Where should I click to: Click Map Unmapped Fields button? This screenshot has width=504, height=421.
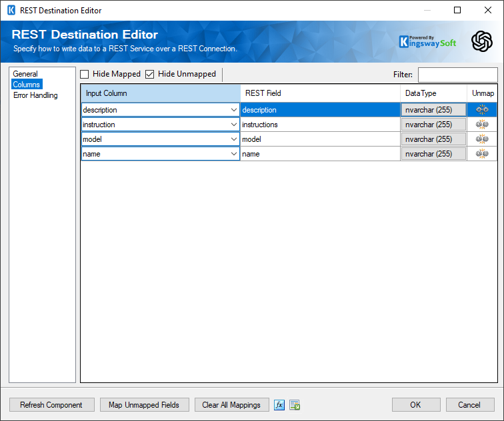[144, 405]
